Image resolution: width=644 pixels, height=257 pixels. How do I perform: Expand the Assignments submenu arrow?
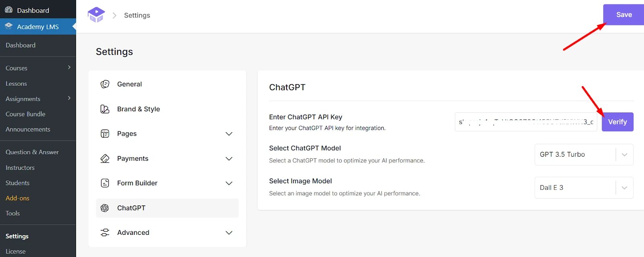[69, 98]
